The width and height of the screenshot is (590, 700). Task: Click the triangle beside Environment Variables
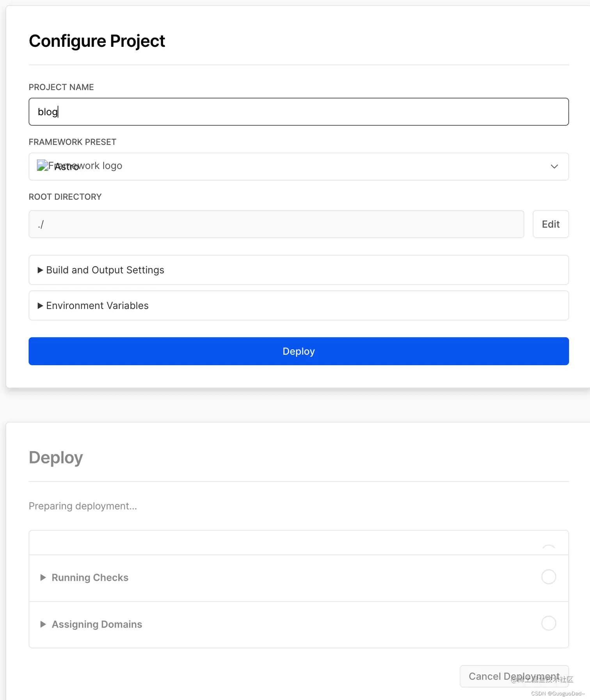point(40,306)
